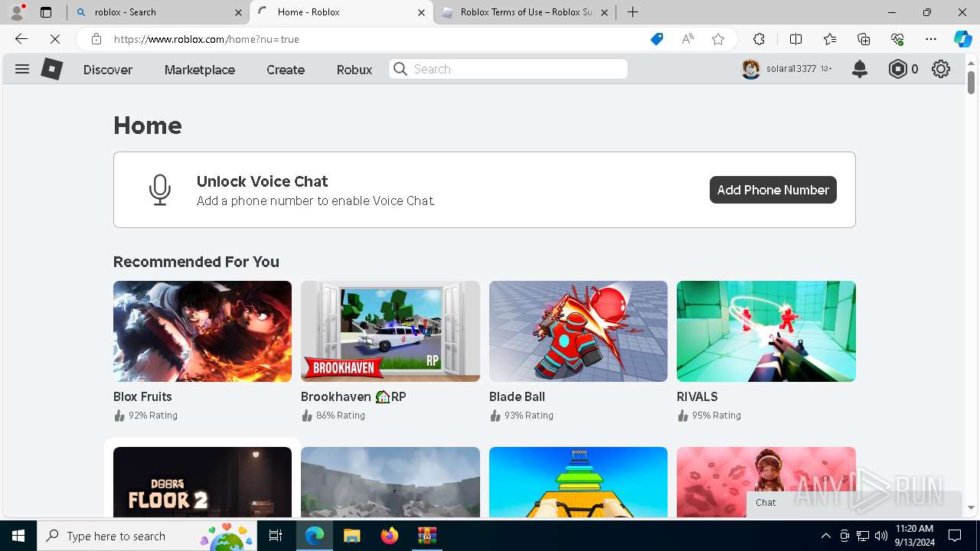
Task: Click the Blade Ball game thumbnail
Action: coord(578,331)
